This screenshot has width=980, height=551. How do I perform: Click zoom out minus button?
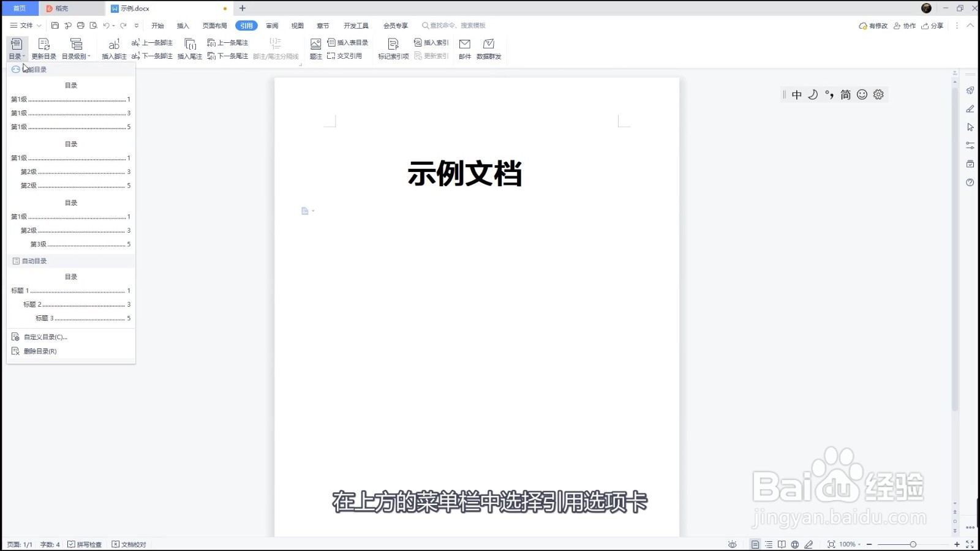tap(869, 544)
